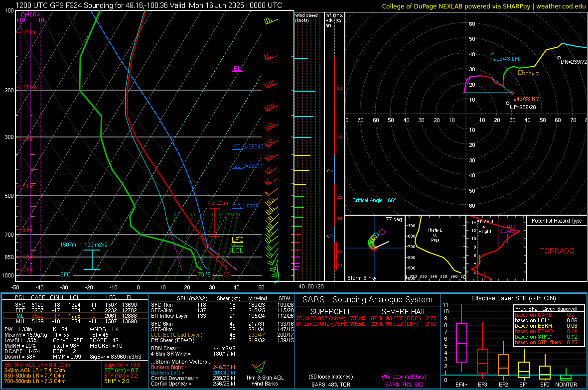The image size is (588, 390).
Task: Click the STP (cin) = 0.7 value
Action: pyautogui.click(x=121, y=370)
